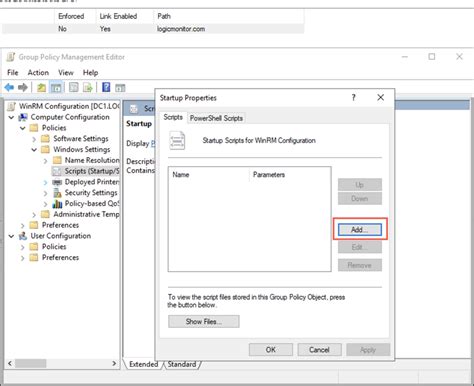Click the tree pane scroll right arrow
Image resolution: width=474 pixels, height=386 pixels.
(114, 363)
